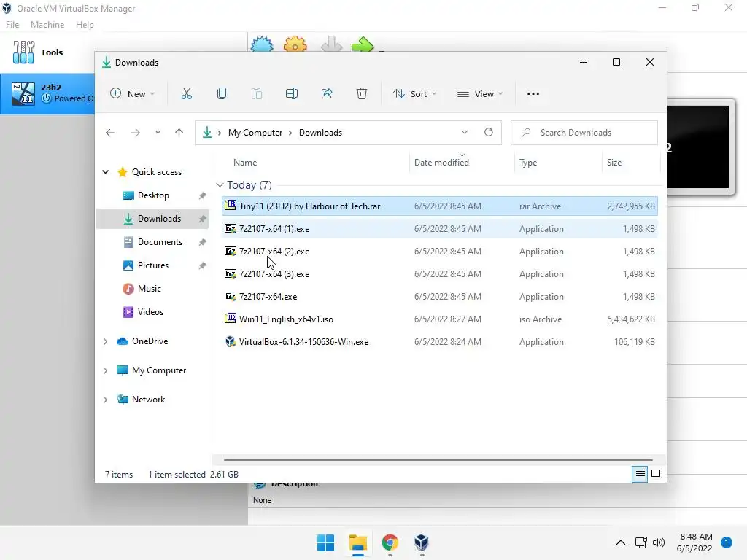Click VirtualBox Start green arrow icon
Image resolution: width=747 pixels, height=560 pixels.
click(x=363, y=44)
